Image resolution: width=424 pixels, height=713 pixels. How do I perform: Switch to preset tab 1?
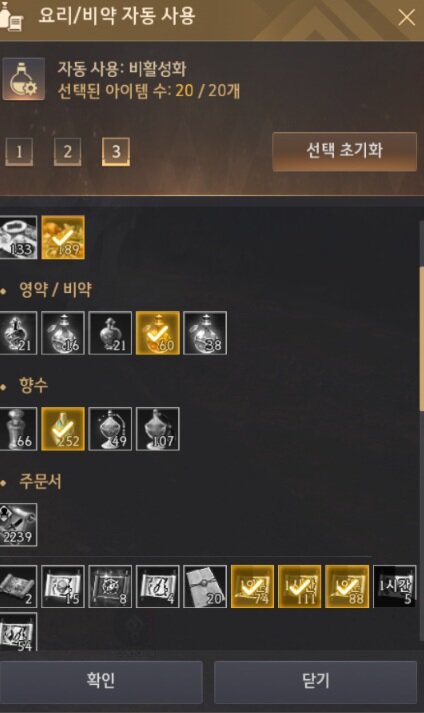click(19, 151)
